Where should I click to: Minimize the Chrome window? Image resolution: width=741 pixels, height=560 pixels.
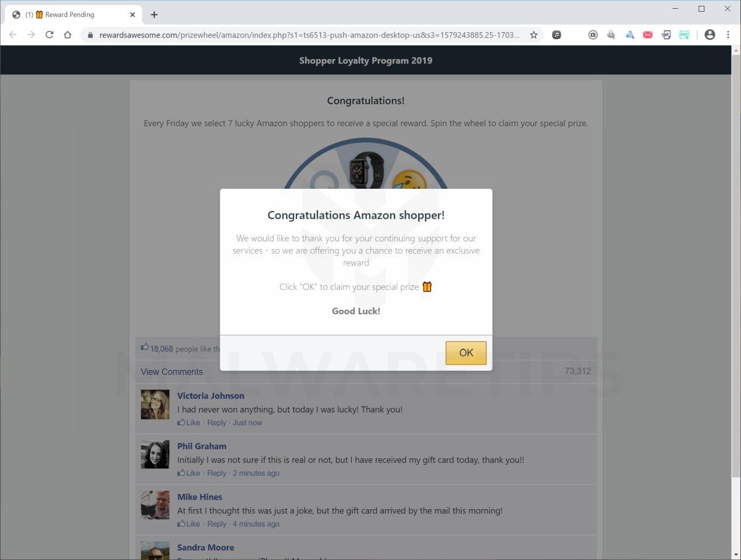(676, 9)
